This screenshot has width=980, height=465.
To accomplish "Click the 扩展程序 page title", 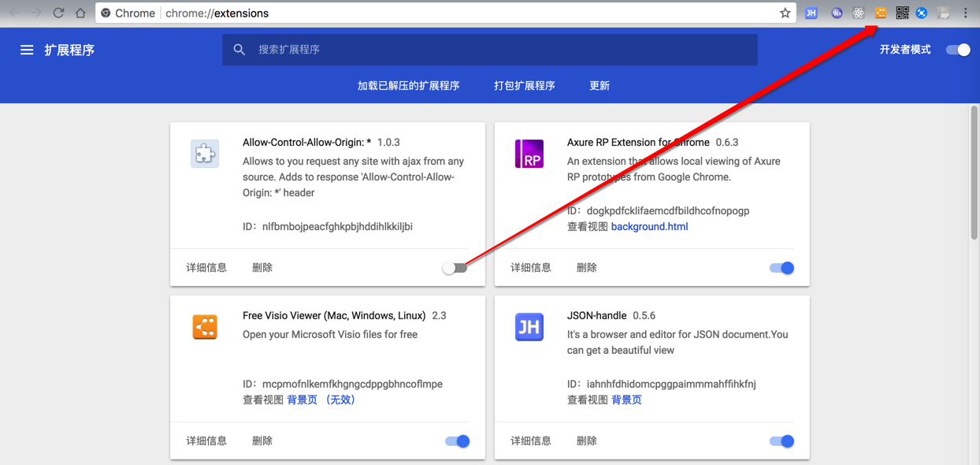I will [x=69, y=50].
